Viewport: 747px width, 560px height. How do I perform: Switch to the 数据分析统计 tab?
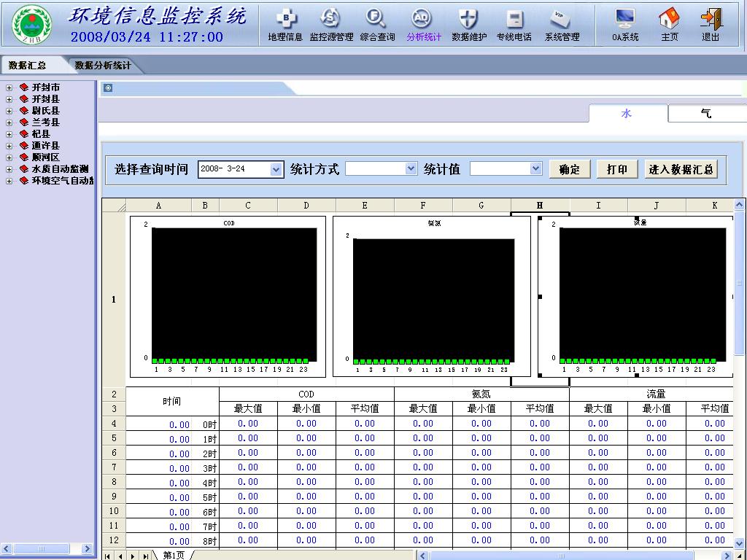(x=103, y=66)
